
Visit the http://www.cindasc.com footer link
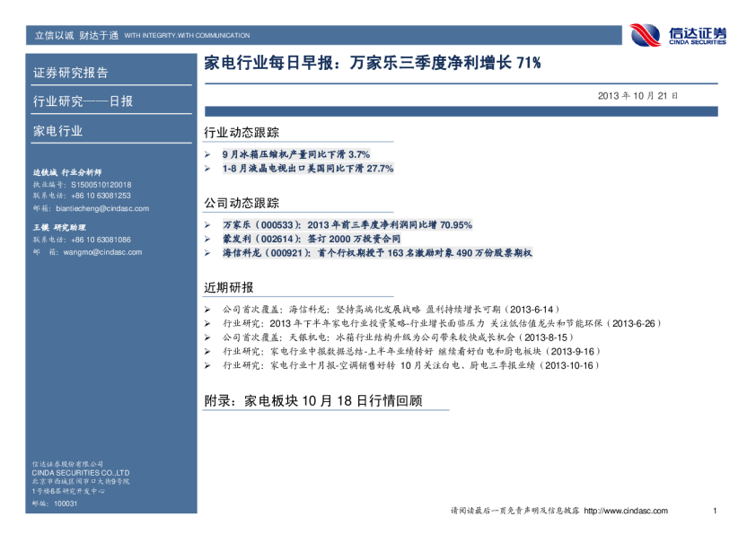pos(625,511)
